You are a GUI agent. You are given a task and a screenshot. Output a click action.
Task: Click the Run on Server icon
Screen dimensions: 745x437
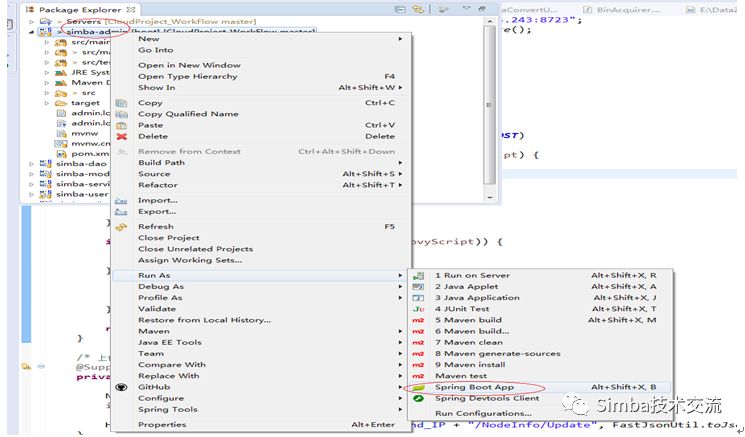point(418,276)
